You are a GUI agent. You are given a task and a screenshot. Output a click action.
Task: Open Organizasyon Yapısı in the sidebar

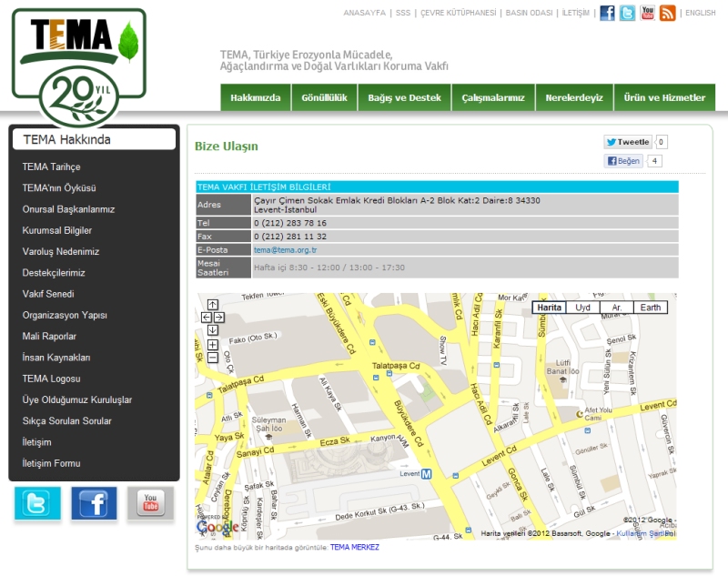pyautogui.click(x=65, y=315)
